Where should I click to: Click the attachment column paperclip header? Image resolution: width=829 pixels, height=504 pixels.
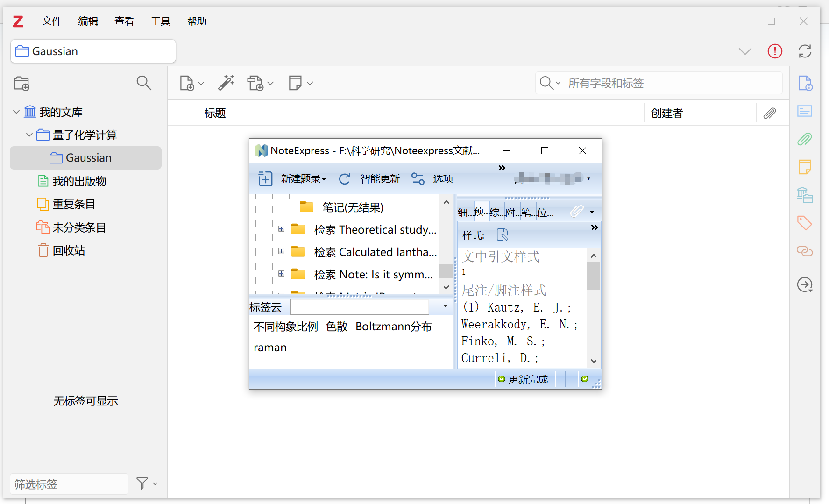(770, 113)
